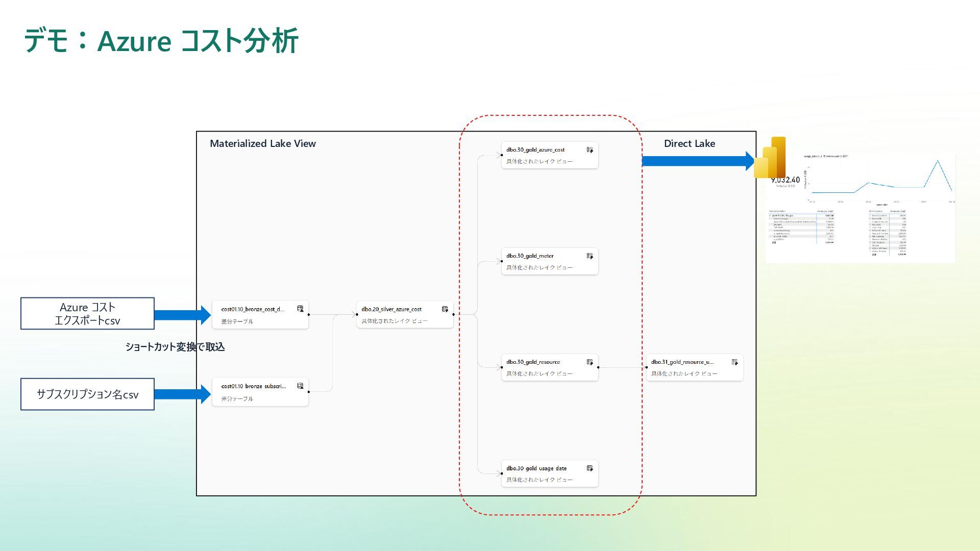This screenshot has width=980, height=551.
Task: Select the dbo.31_gold_resource_u... node title
Action: (682, 362)
